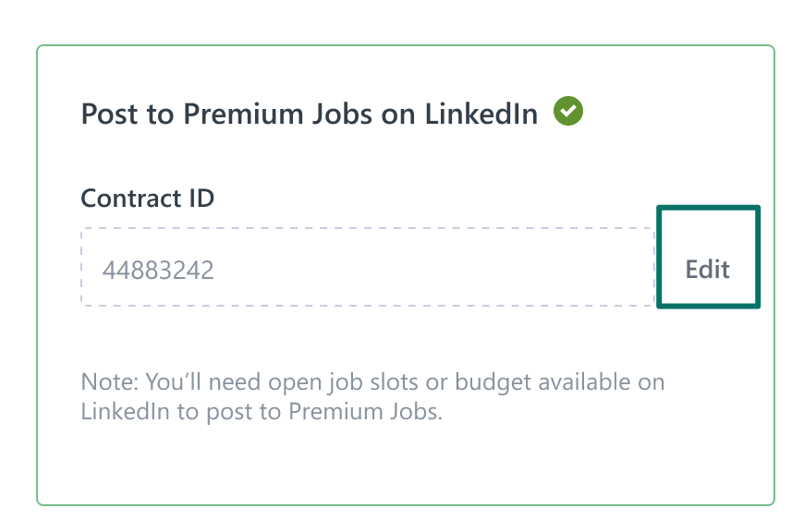Click the word Contract above the field
Screen dimensions: 804x532
tap(131, 198)
